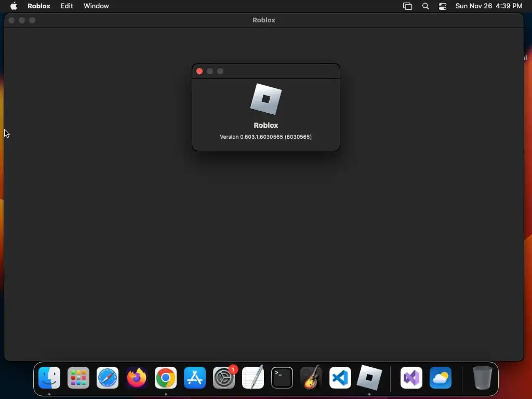Open Visual Studio Code from the Dock

[340, 378]
